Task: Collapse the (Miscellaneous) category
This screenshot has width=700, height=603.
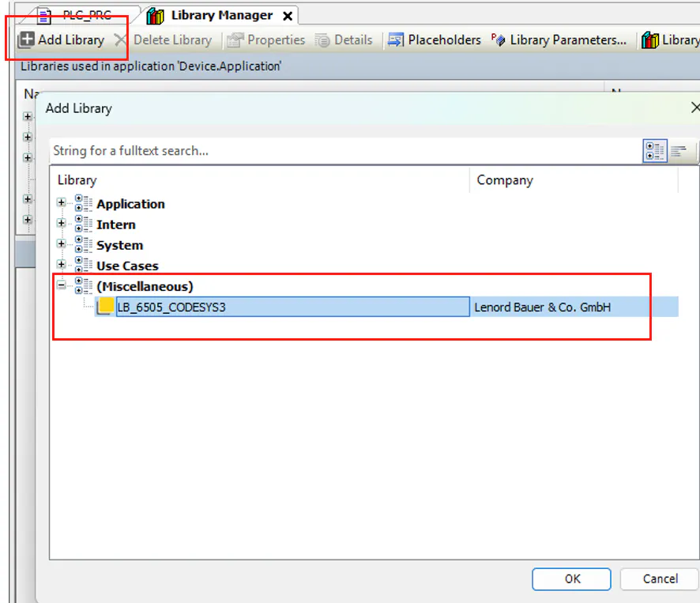Action: [62, 286]
